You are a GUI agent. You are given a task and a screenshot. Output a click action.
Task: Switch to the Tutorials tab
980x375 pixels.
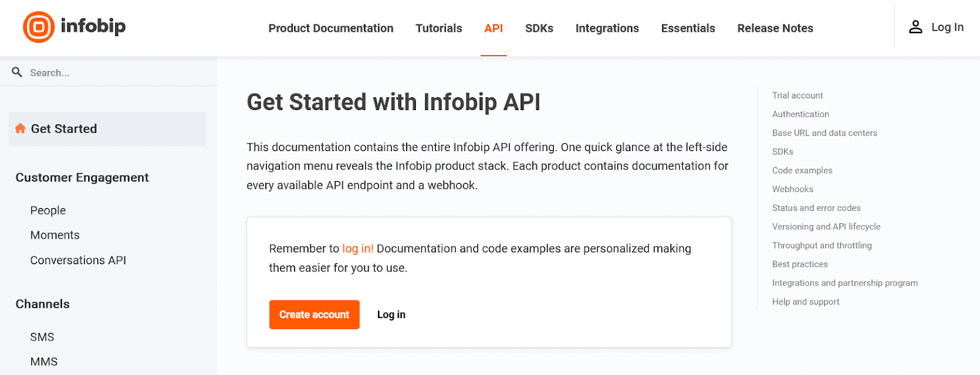point(439,28)
